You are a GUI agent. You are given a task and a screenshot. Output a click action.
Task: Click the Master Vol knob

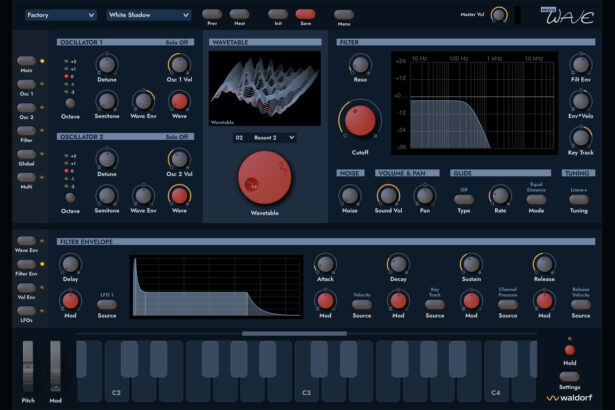499,15
